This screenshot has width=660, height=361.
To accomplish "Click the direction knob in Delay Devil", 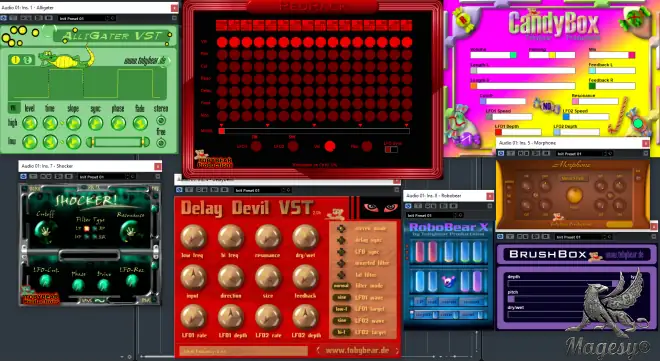I will (231, 278).
